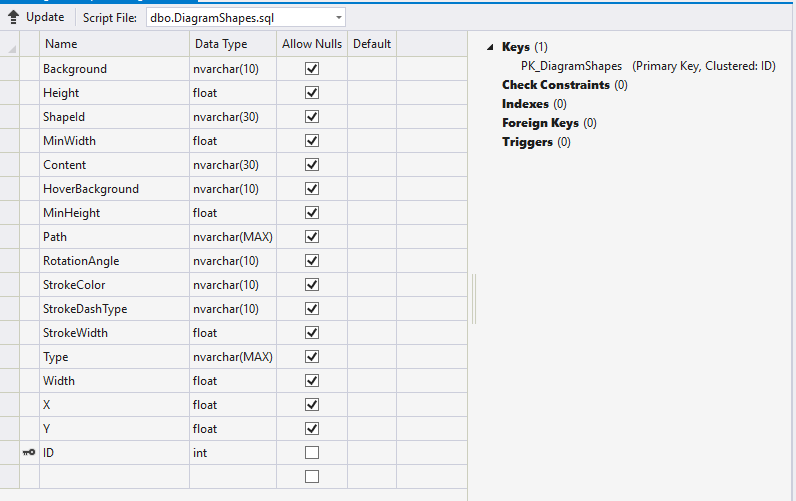Click the Update button label
796x501 pixels.
[45, 17]
